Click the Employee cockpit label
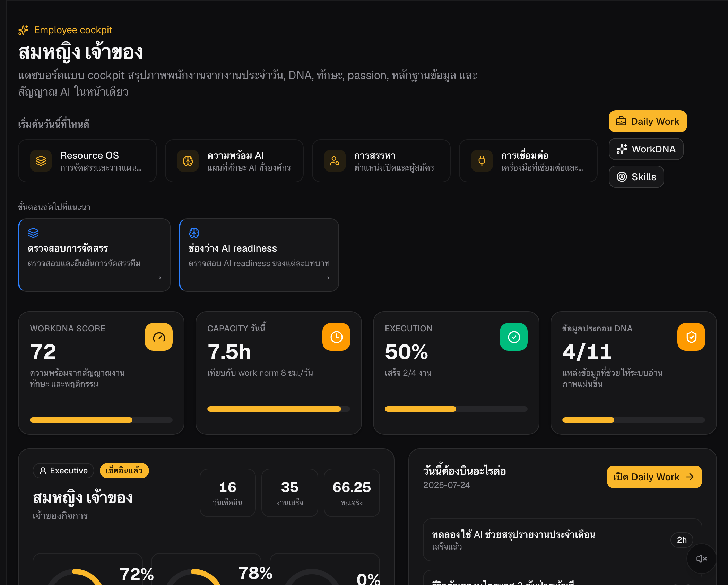This screenshot has width=728, height=585. click(x=73, y=30)
